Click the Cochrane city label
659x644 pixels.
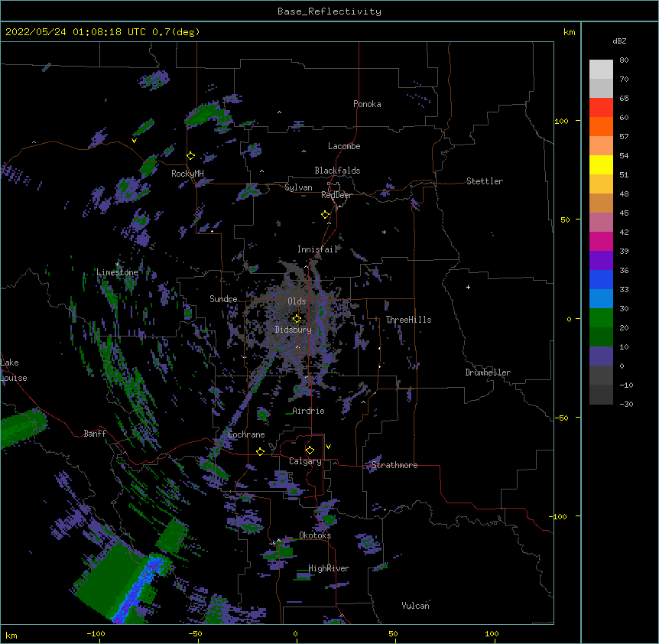(246, 434)
